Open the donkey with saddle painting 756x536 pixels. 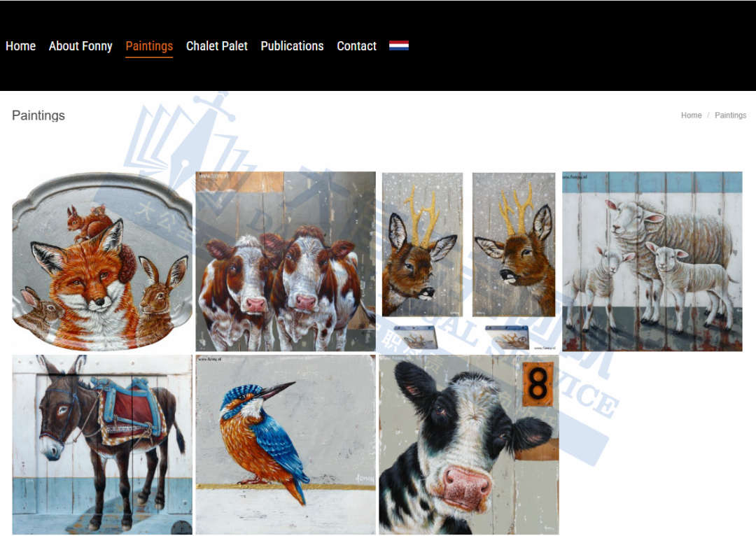pyautogui.click(x=102, y=444)
